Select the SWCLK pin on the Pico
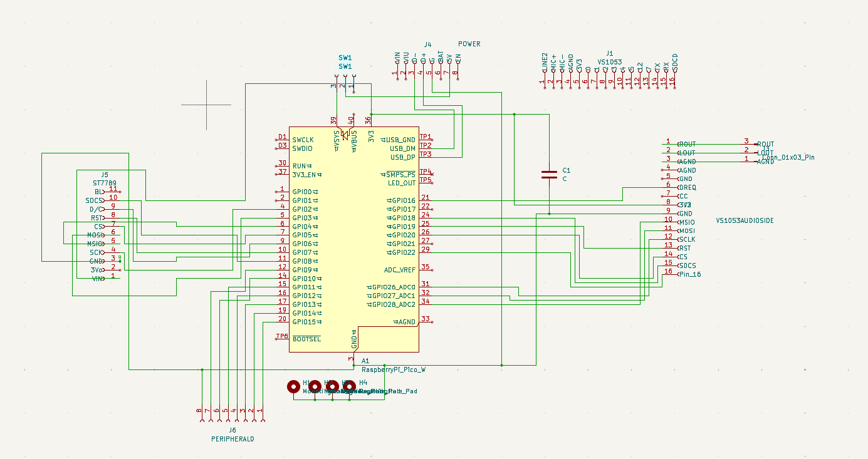The image size is (868, 459). [303, 140]
